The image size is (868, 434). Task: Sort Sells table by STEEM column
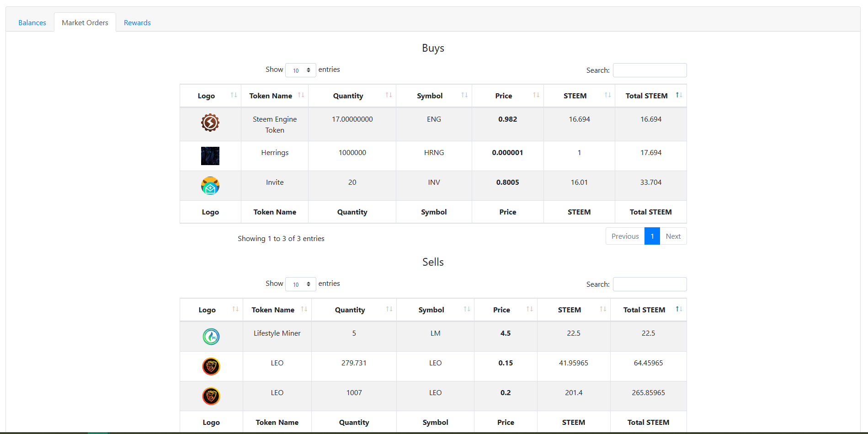574,310
